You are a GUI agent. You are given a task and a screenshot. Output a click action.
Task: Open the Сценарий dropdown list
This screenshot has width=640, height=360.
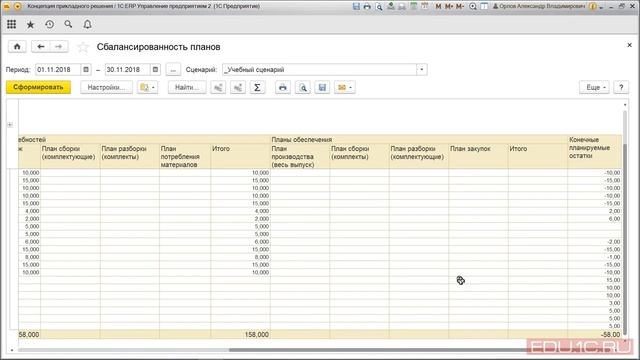click(x=422, y=69)
